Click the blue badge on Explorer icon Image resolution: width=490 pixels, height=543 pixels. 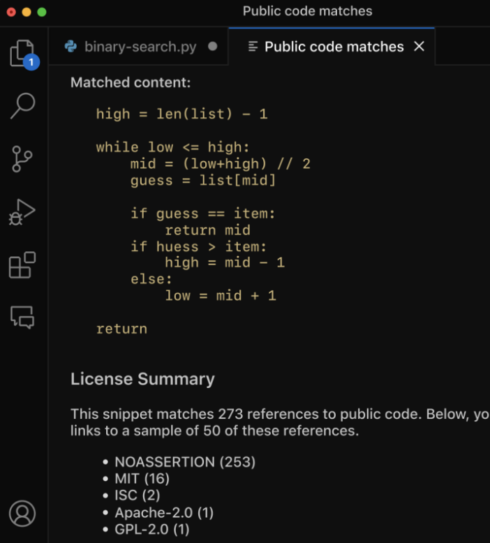(x=32, y=62)
